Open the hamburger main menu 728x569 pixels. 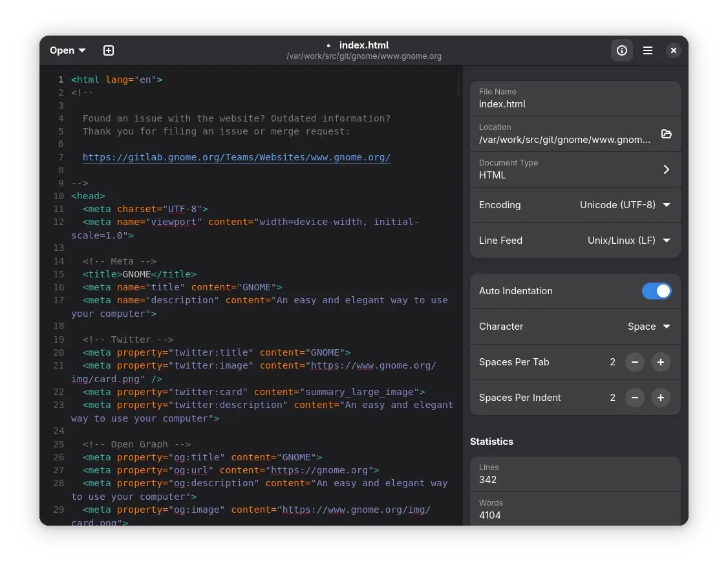pyautogui.click(x=648, y=50)
